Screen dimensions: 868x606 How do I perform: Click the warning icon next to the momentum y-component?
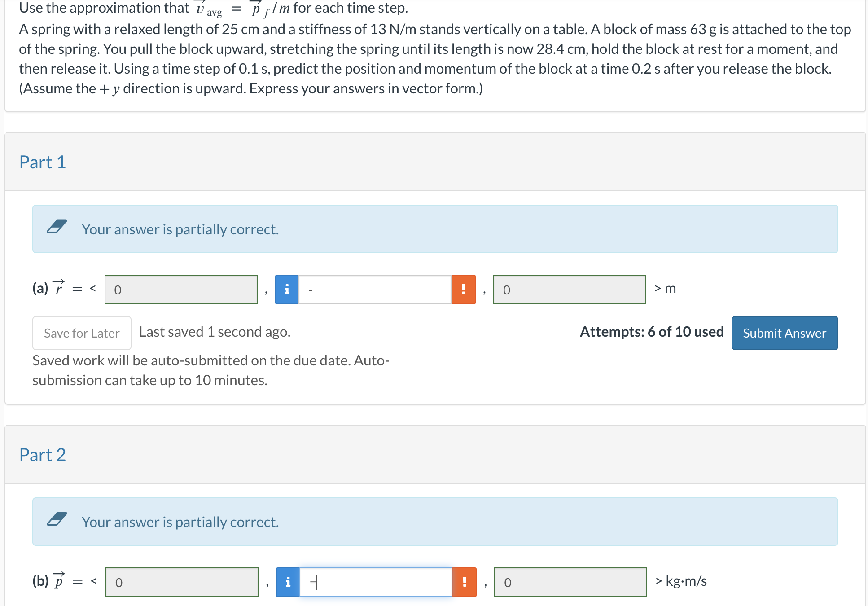pos(465,582)
